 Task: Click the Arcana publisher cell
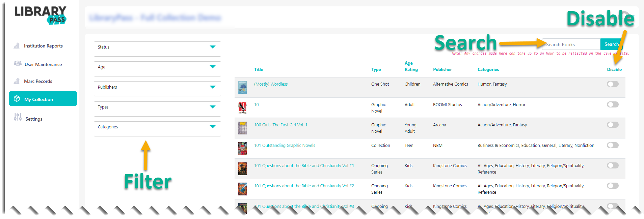439,125
